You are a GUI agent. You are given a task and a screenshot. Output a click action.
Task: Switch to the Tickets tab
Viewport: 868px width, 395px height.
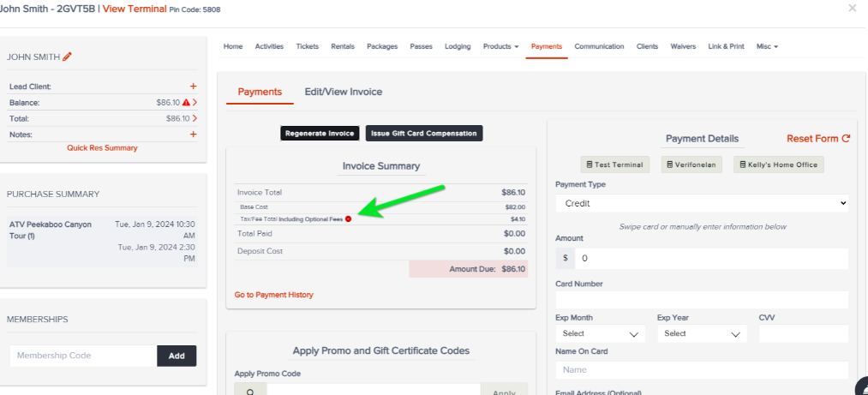pyautogui.click(x=308, y=46)
